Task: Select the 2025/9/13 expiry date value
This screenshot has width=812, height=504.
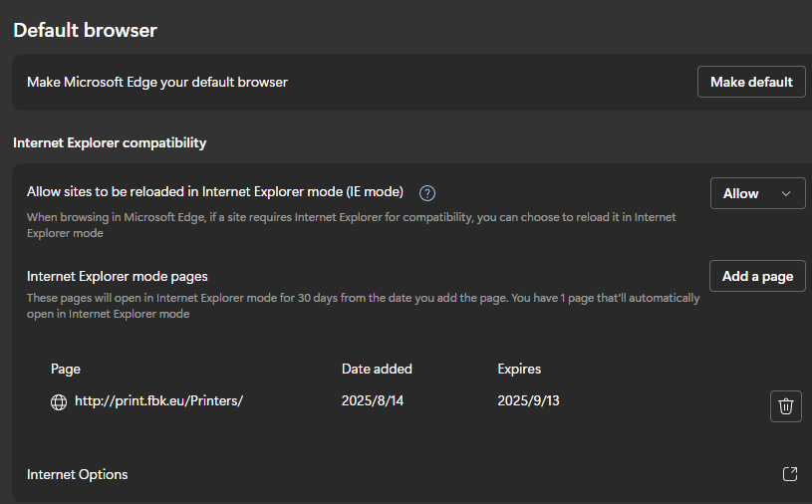Action: coord(528,400)
